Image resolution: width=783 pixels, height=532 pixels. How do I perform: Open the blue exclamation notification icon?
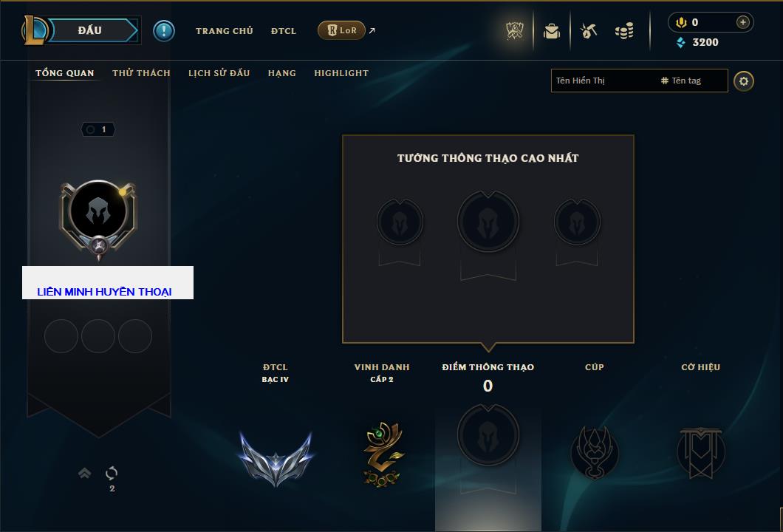[x=164, y=31]
